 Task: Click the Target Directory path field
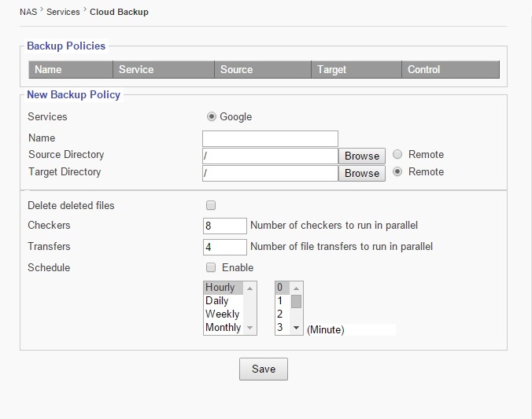click(x=270, y=173)
